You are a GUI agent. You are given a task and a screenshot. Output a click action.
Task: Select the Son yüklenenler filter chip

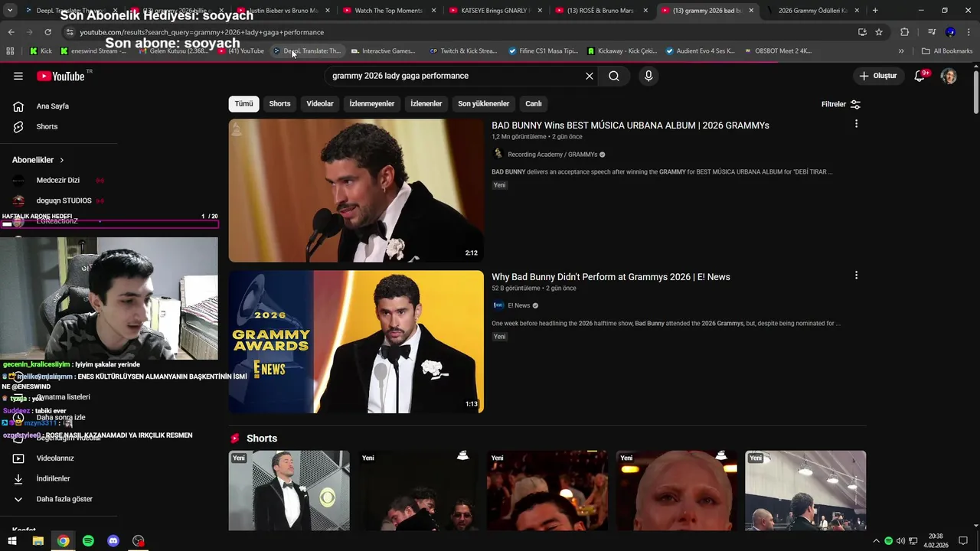[x=483, y=104]
